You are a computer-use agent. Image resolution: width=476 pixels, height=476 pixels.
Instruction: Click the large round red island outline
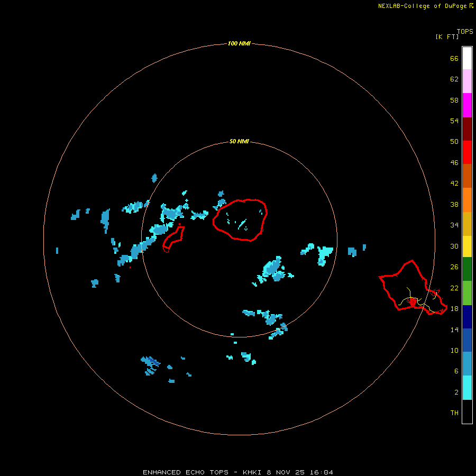tap(240, 220)
